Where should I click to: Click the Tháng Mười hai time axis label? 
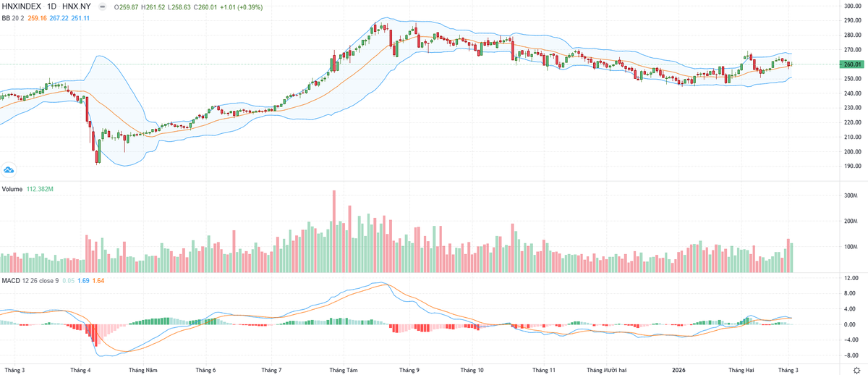[x=606, y=370]
